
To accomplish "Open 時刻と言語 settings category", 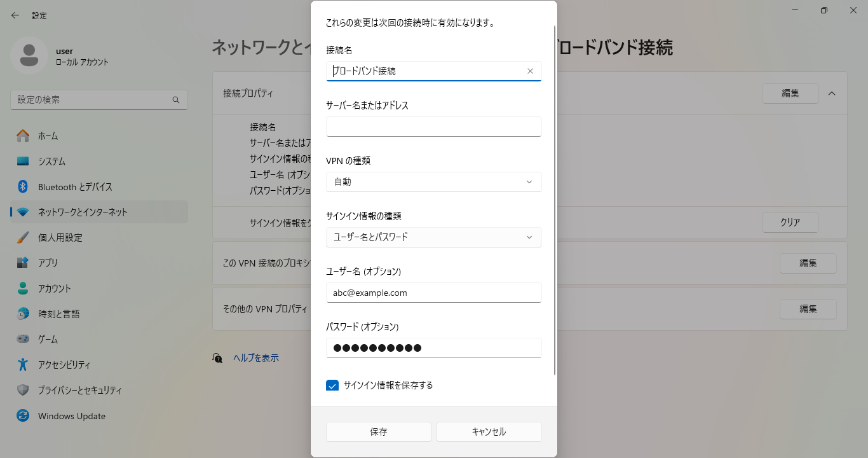I will [58, 314].
